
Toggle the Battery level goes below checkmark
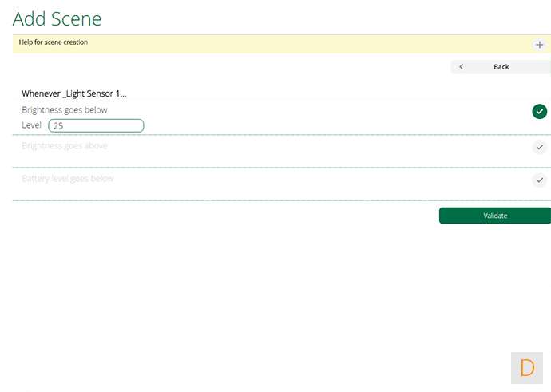[540, 180]
